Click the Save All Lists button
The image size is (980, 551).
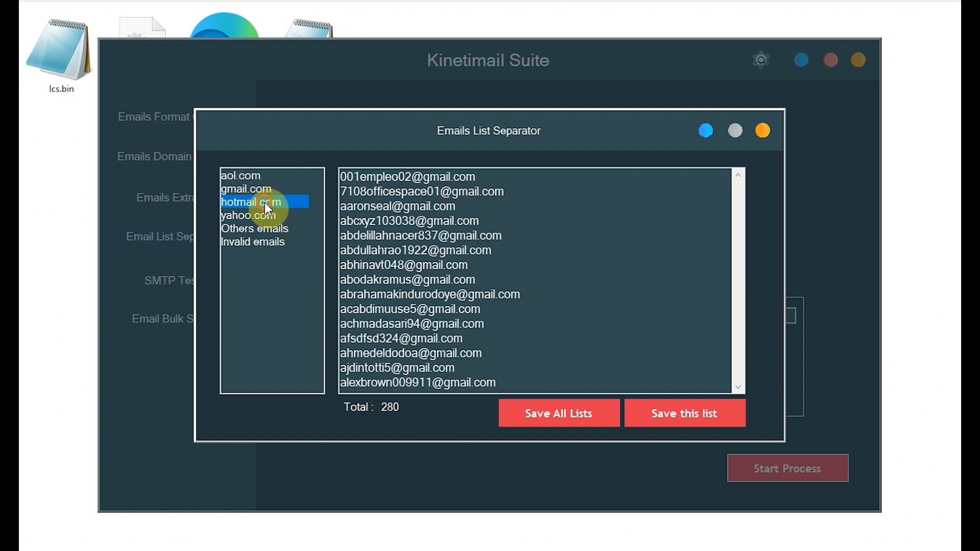click(x=559, y=413)
